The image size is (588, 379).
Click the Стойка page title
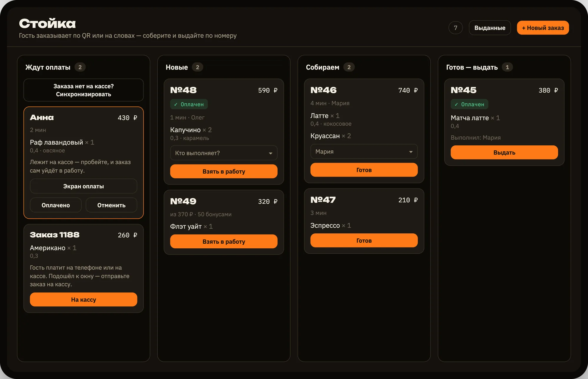tap(47, 24)
